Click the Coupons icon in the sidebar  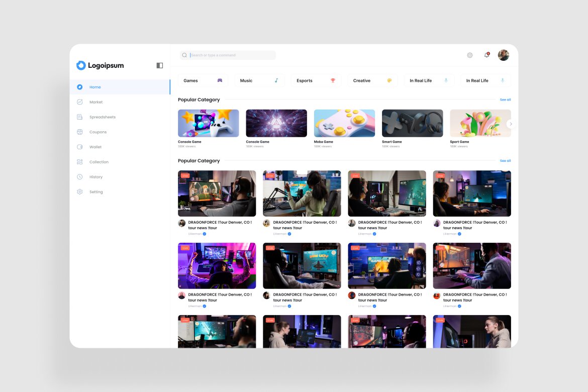tap(81, 132)
